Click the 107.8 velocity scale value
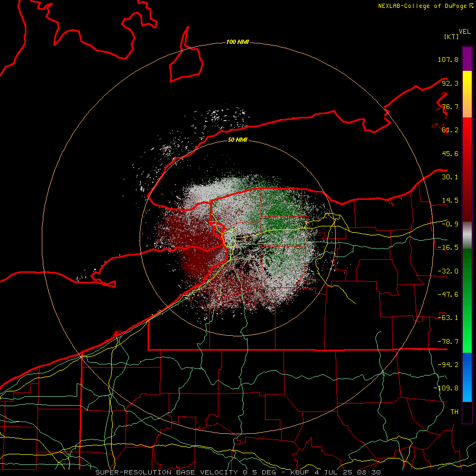Screen dimensions: 476x476 pos(448,59)
